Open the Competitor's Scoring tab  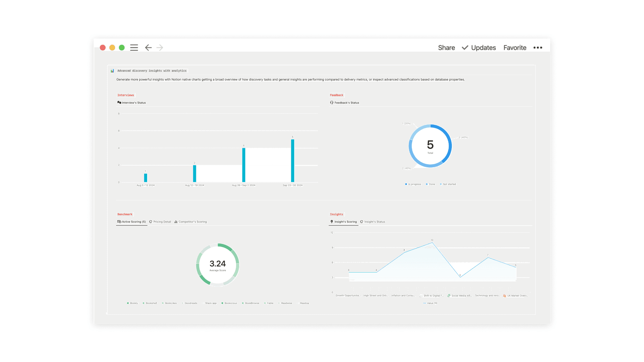pos(191,222)
